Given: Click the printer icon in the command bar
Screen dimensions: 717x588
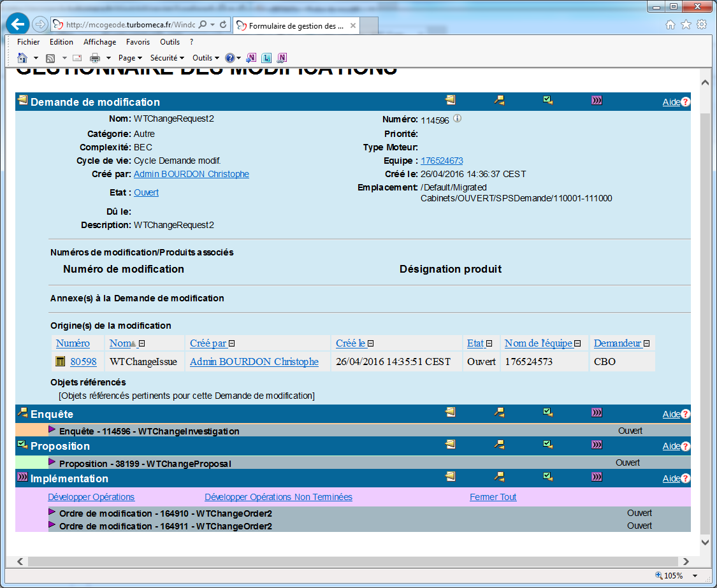Looking at the screenshot, I should point(95,58).
